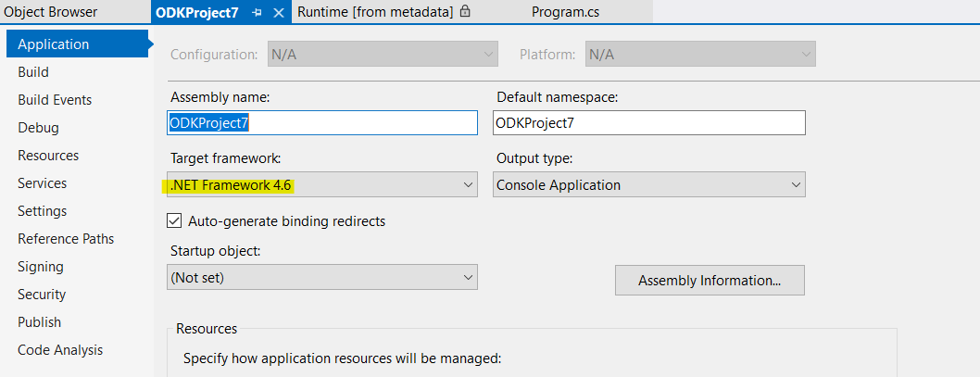Select the Reference Paths page
Image resolution: width=980 pixels, height=377 pixels.
coord(66,239)
